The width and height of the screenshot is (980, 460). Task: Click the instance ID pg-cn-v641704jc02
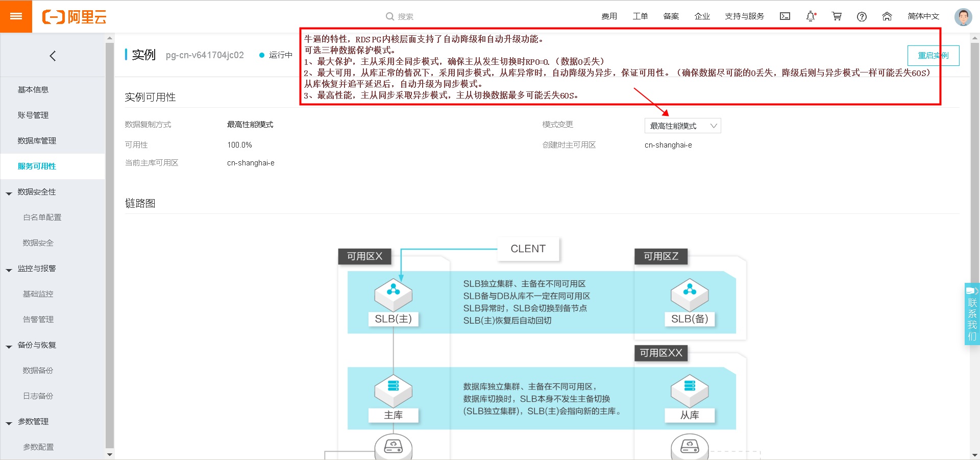(205, 55)
